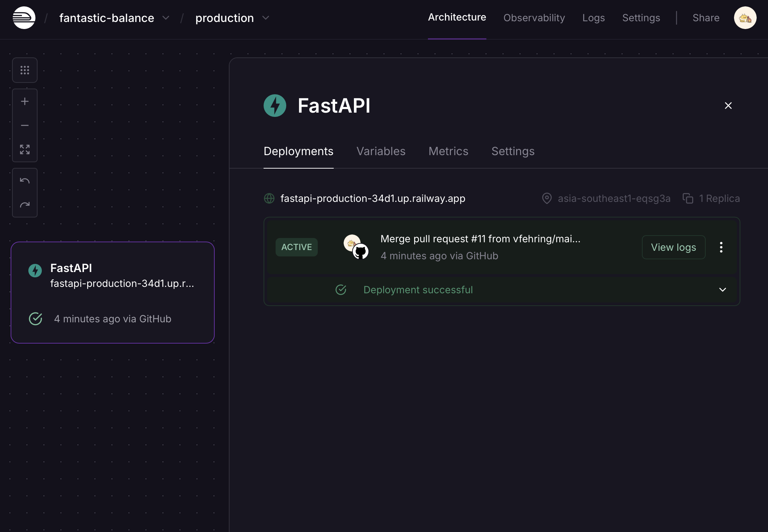Open the top Logs tab

[594, 18]
